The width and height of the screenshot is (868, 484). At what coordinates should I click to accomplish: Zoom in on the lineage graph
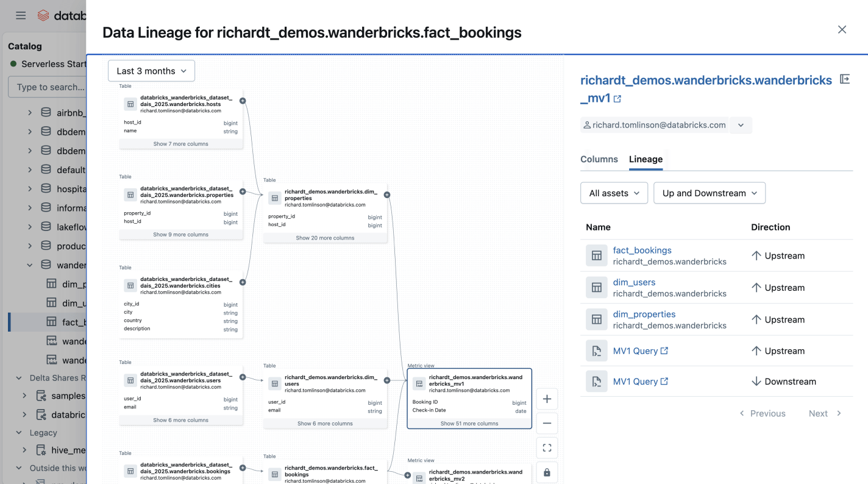tap(547, 399)
